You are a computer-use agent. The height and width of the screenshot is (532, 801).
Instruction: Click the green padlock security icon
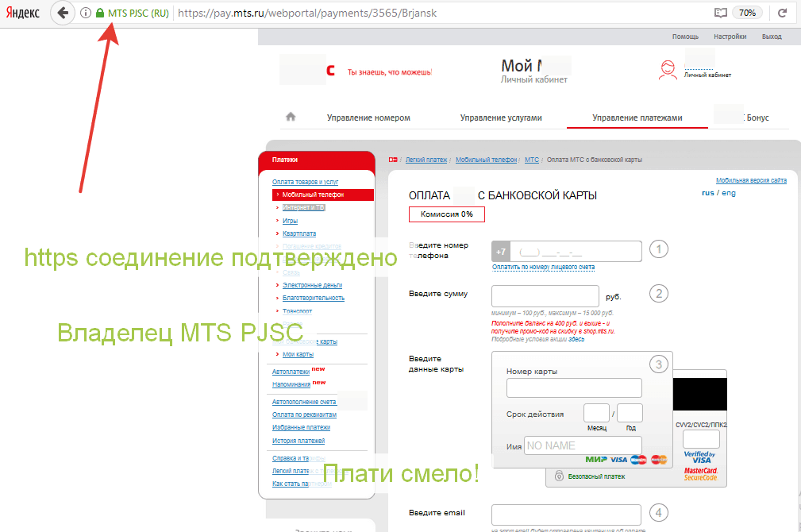(99, 13)
